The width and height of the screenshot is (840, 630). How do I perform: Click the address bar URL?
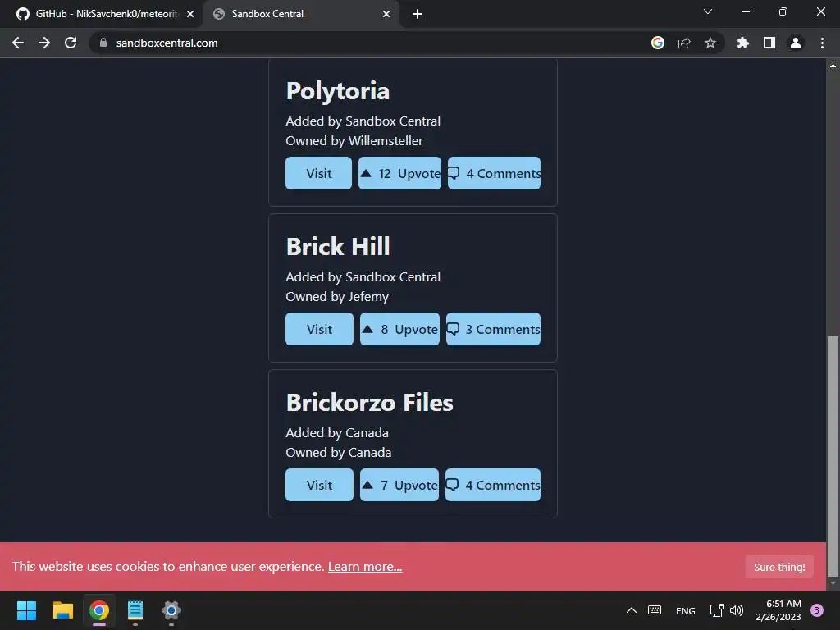(x=167, y=43)
